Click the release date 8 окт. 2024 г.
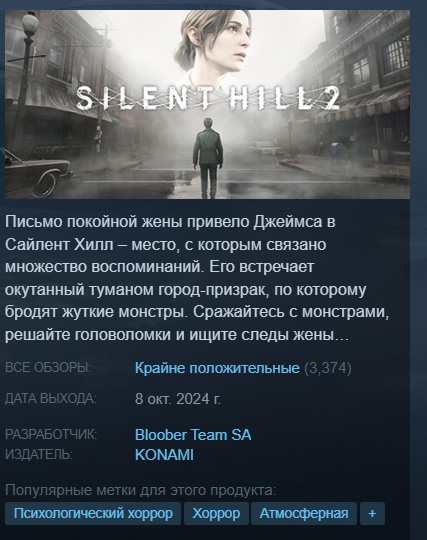The image size is (427, 540). [178, 399]
